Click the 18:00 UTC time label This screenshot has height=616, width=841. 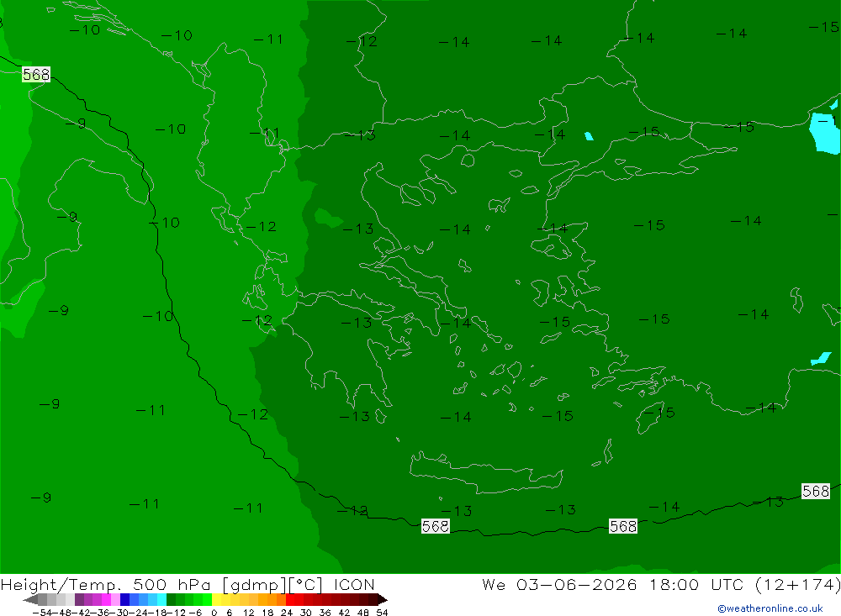point(696,584)
